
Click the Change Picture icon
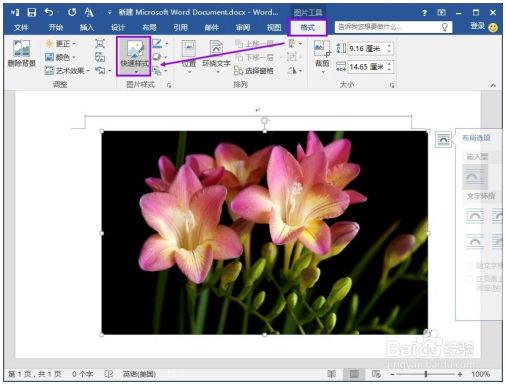tap(100, 57)
